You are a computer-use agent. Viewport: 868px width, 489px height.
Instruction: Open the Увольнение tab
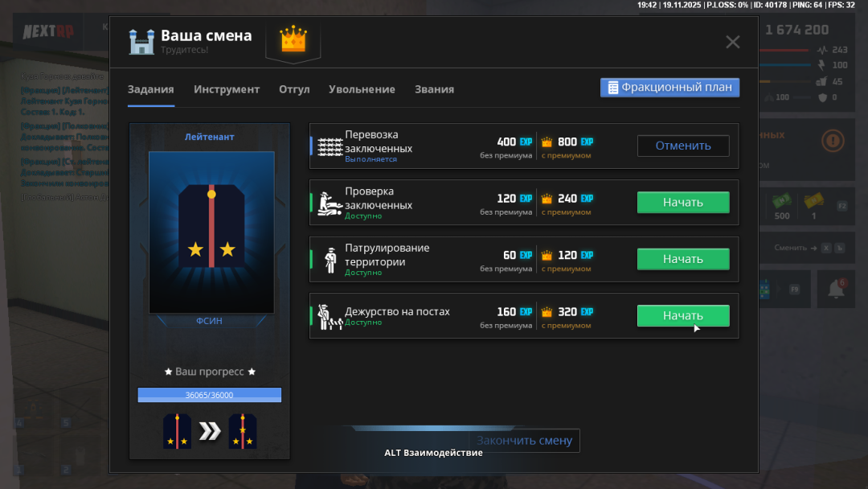[x=362, y=89]
